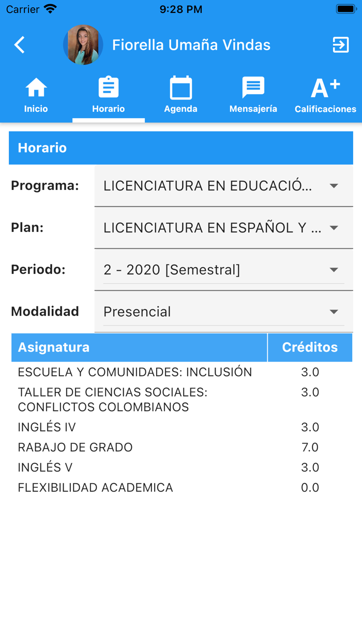Tap the back arrow icon
Viewport: 362px width, 644px height.
(20, 45)
